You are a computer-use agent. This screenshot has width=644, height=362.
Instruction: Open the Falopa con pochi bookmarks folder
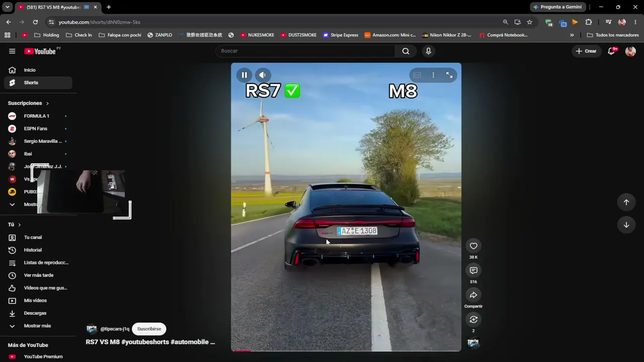pyautogui.click(x=120, y=35)
